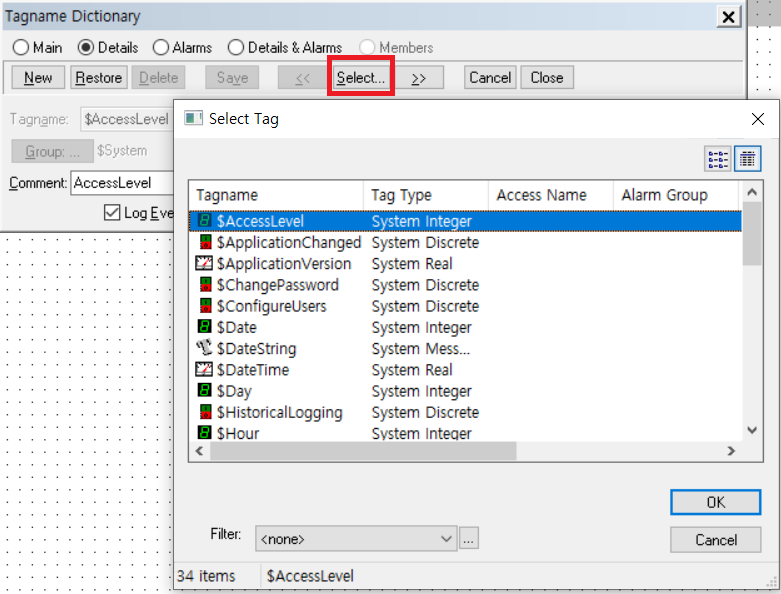Close the Select Tag dialog

(x=758, y=119)
